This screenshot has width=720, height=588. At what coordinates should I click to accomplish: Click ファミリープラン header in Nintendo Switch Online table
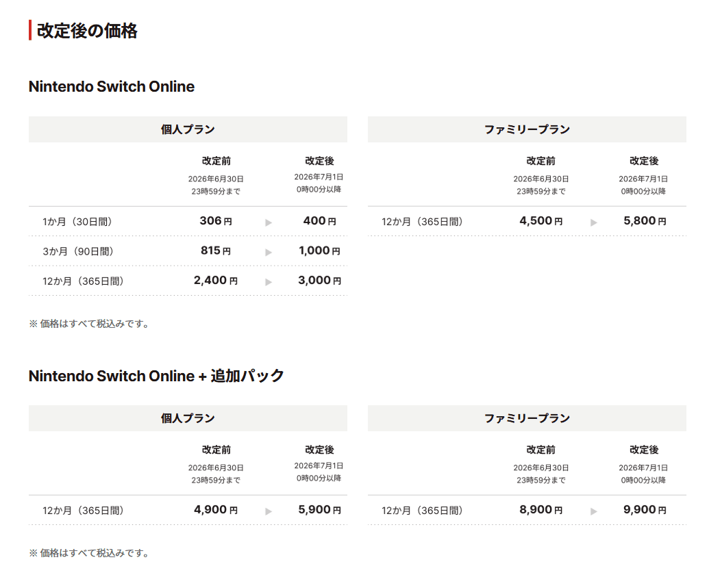pyautogui.click(x=527, y=129)
